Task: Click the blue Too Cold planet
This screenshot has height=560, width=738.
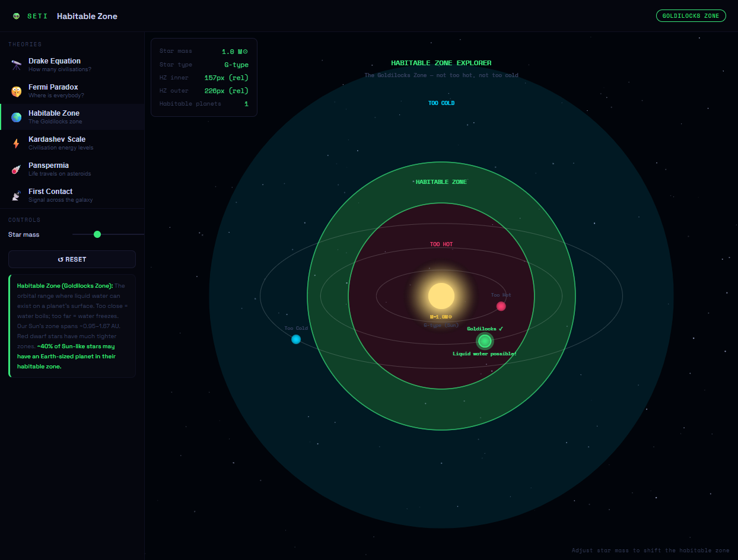Action: coord(296,339)
